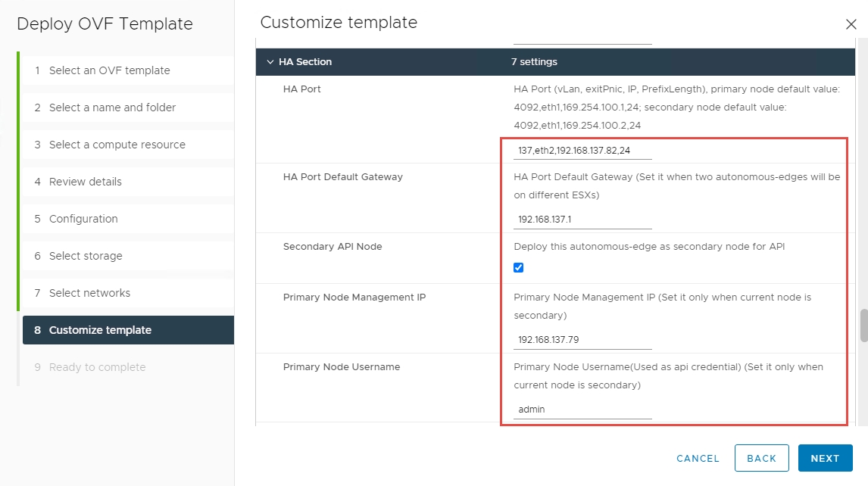Viewport: 868px width, 486px height.
Task: Close the Deploy OVF Template dialog
Action: point(851,24)
